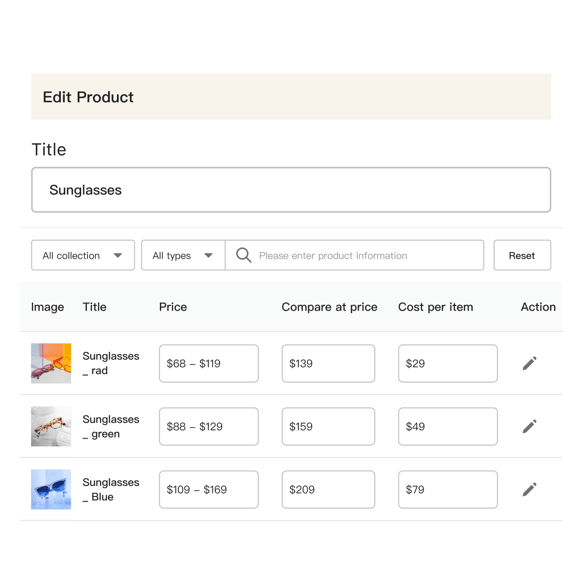The image size is (582, 579).
Task: Click the edit pencil for Sunglasses _ Blue
Action: (x=529, y=490)
